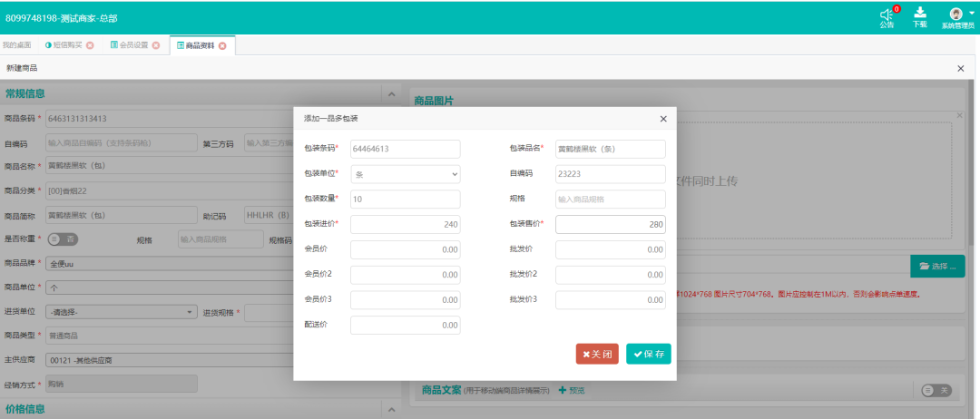
Task: Close the 会员设置 tab via red X icon
Action: [x=156, y=45]
